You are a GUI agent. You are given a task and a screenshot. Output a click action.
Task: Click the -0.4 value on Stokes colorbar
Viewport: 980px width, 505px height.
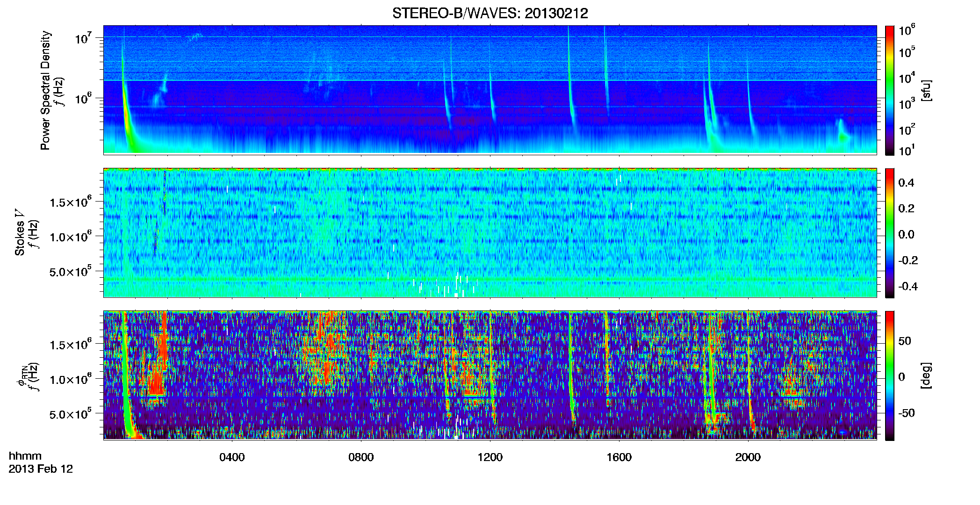(x=908, y=287)
